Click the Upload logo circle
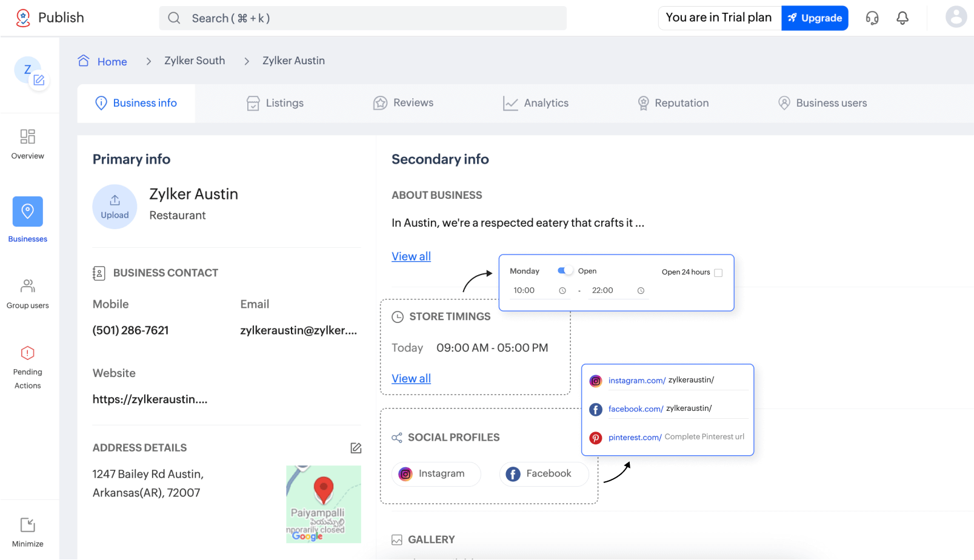Screen dimensions: 974x560 click(115, 207)
